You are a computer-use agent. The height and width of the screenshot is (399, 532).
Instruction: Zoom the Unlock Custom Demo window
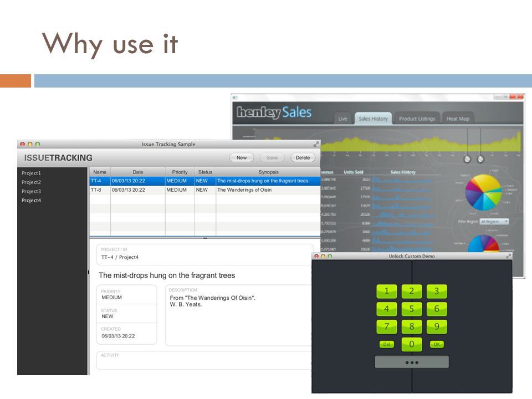tap(330, 256)
